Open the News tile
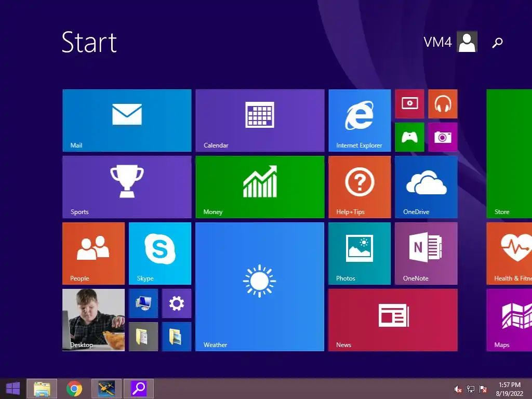The width and height of the screenshot is (532, 399). 393,320
